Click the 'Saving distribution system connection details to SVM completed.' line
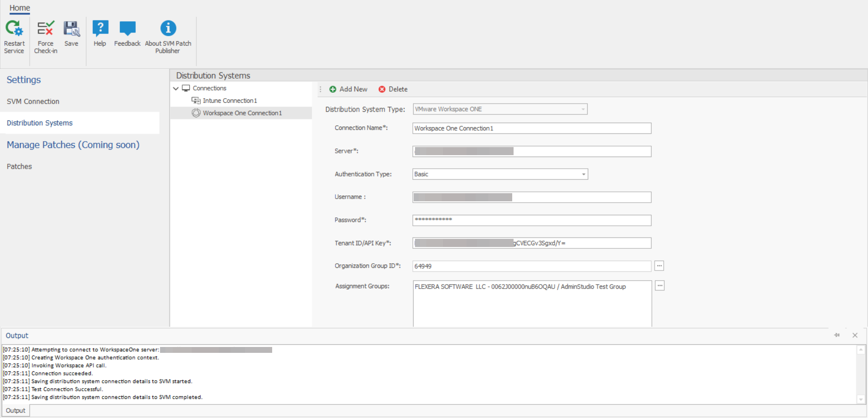Screen dimensions: 868x418 coord(103,397)
